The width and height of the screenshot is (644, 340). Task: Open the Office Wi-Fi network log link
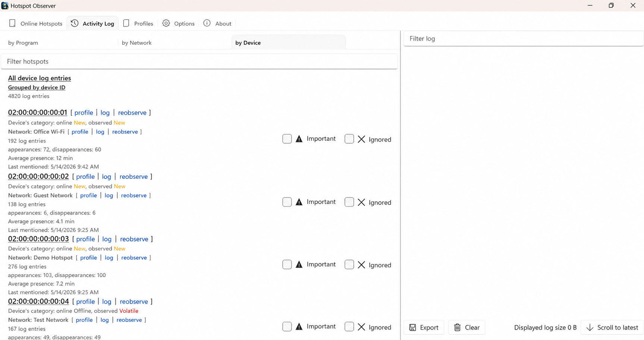(100, 132)
